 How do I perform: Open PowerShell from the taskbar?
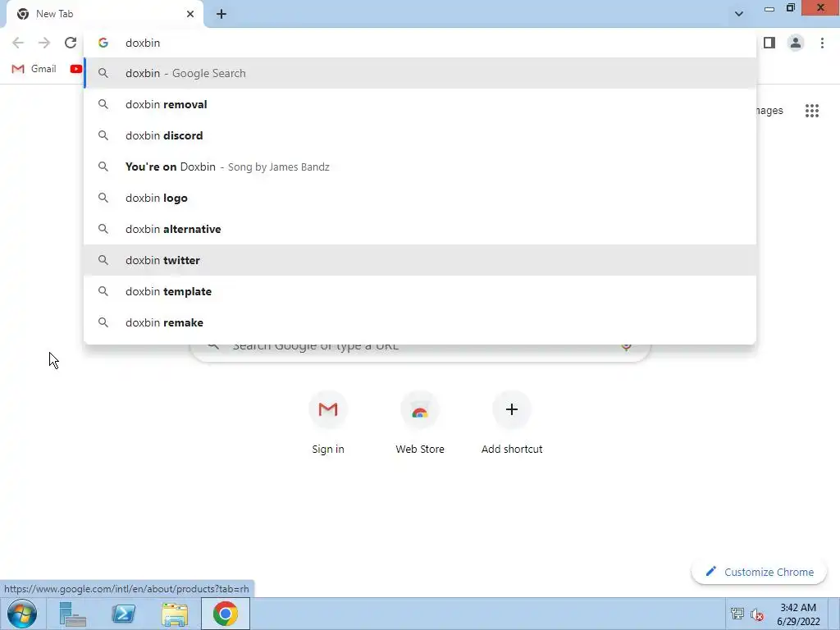tap(123, 614)
